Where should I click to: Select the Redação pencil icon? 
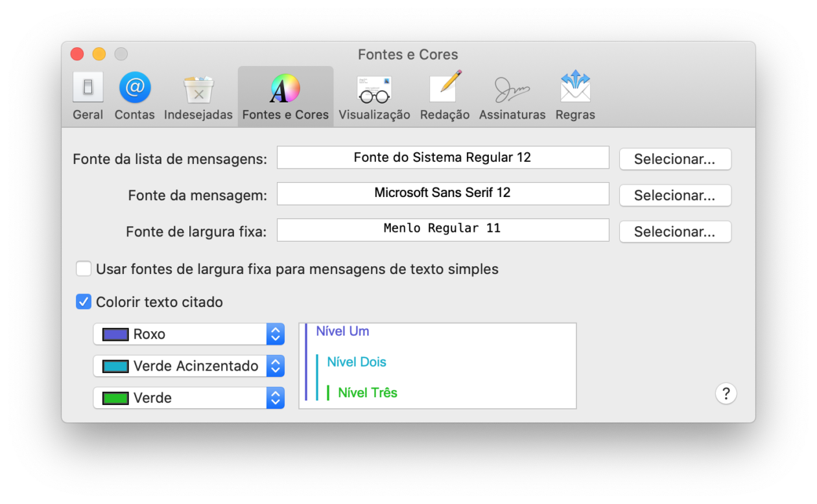(444, 95)
